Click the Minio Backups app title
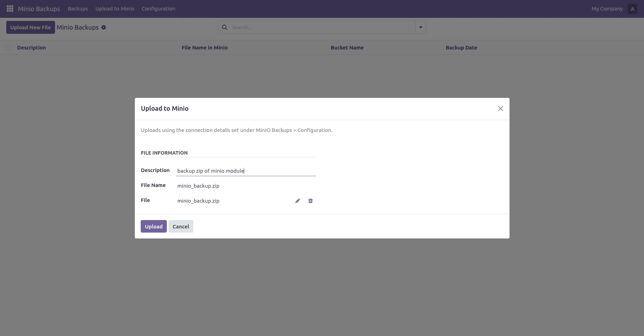 pyautogui.click(x=39, y=9)
